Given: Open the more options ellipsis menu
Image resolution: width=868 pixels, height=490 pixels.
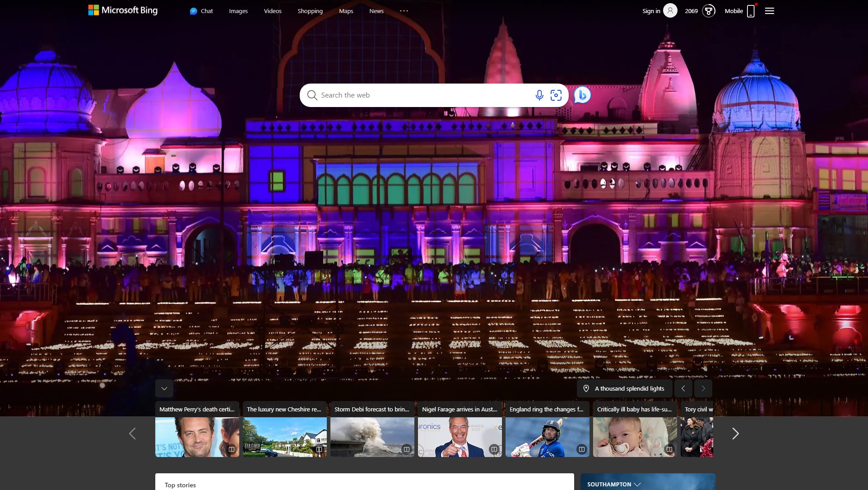Looking at the screenshot, I should click(404, 11).
